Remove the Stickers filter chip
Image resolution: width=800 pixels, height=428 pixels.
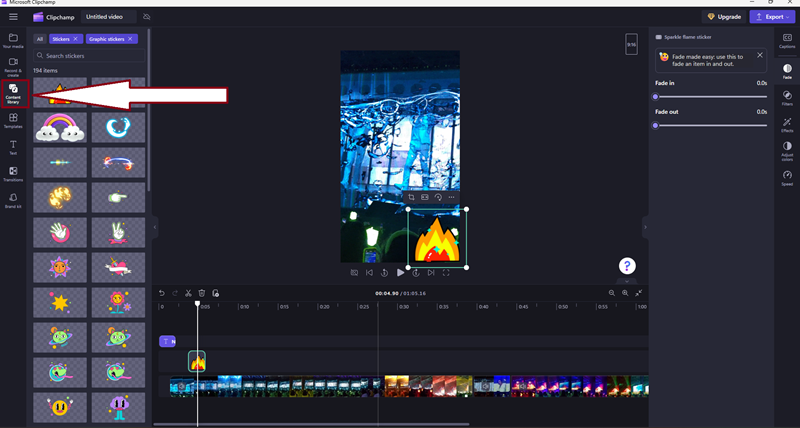point(75,39)
